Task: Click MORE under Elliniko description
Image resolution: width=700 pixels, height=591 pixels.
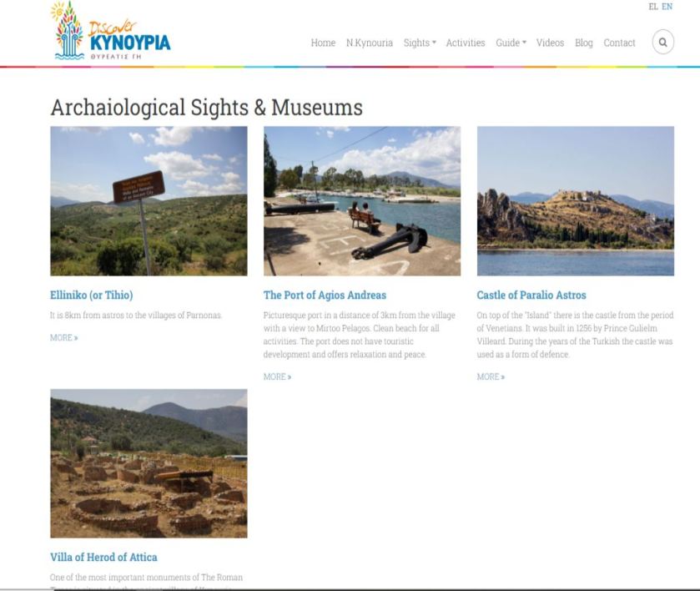Action: click(x=64, y=338)
